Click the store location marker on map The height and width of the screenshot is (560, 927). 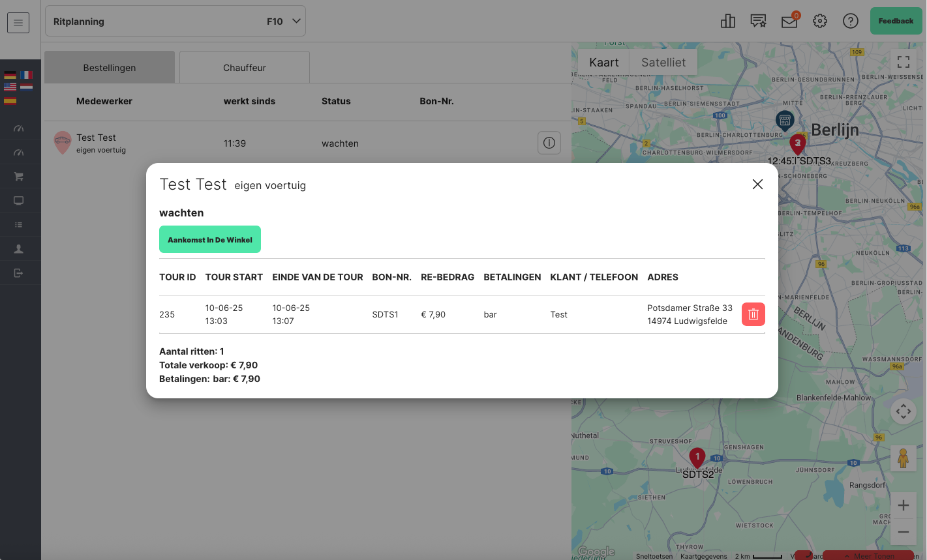click(x=785, y=121)
